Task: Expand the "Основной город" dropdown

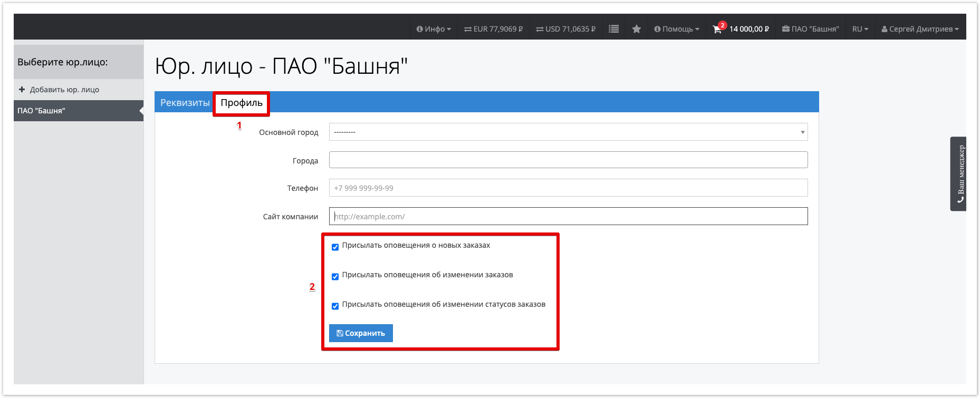Action: coord(568,132)
